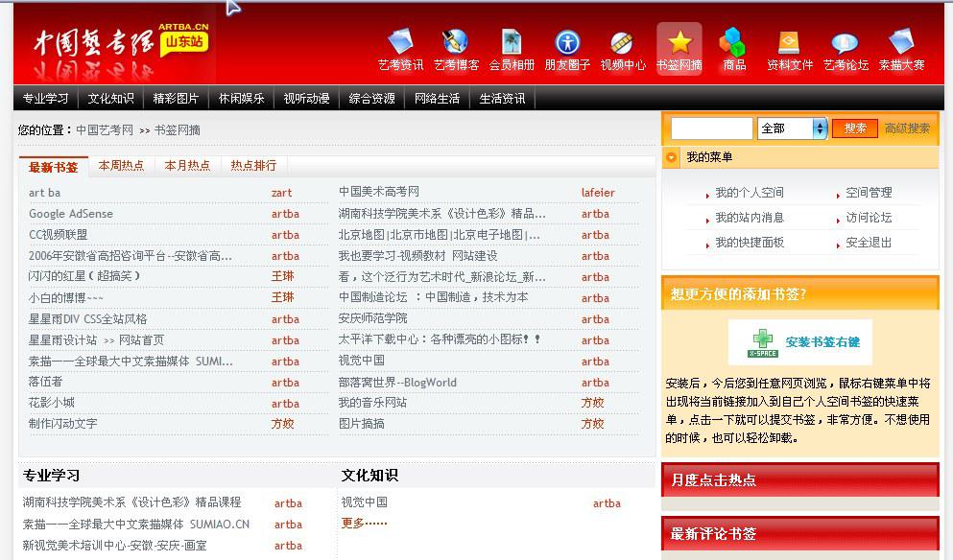Click the 山东站 station badge
The width and height of the screenshot is (953, 560).
[x=184, y=41]
